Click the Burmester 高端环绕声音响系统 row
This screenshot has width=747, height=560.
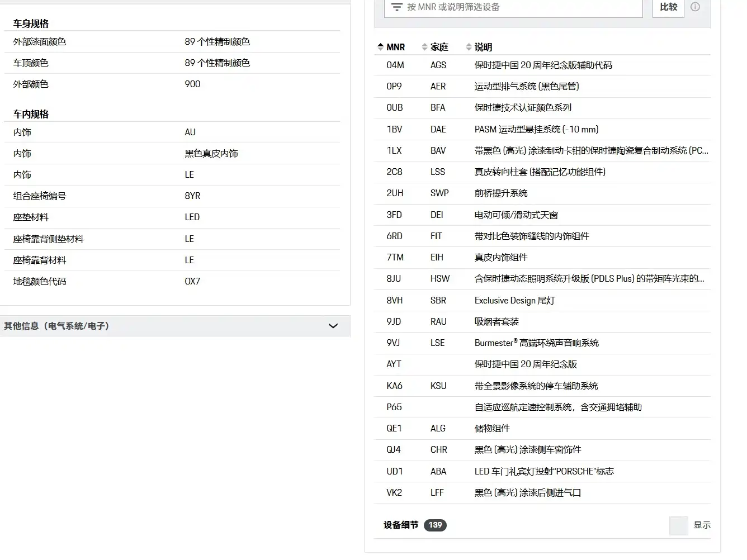pyautogui.click(x=542, y=343)
